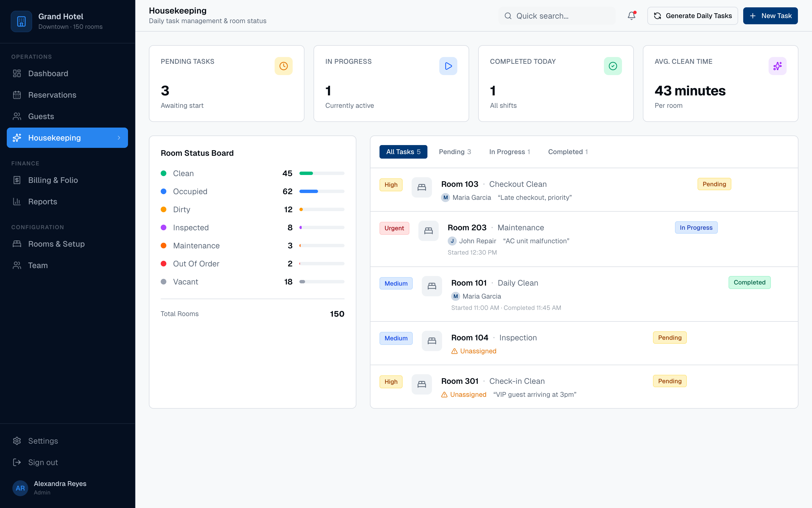812x508 pixels.
Task: Click the Clean progress bar
Action: pos(322,173)
